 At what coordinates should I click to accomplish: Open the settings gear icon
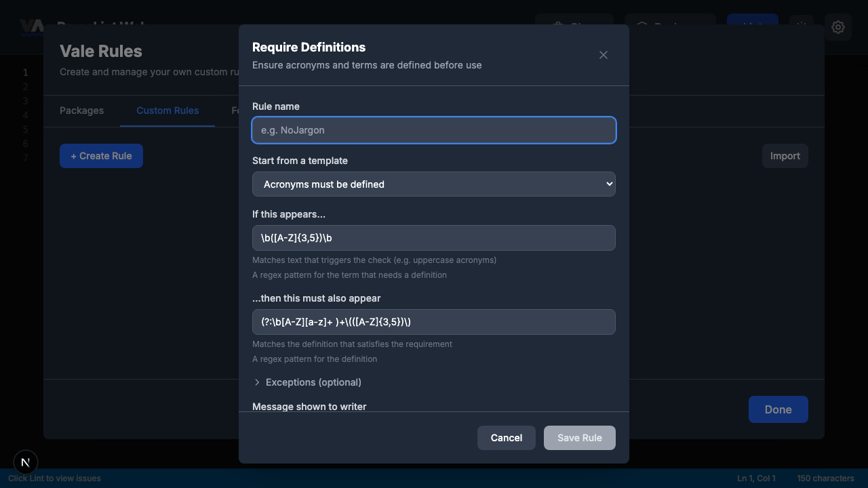click(x=838, y=27)
